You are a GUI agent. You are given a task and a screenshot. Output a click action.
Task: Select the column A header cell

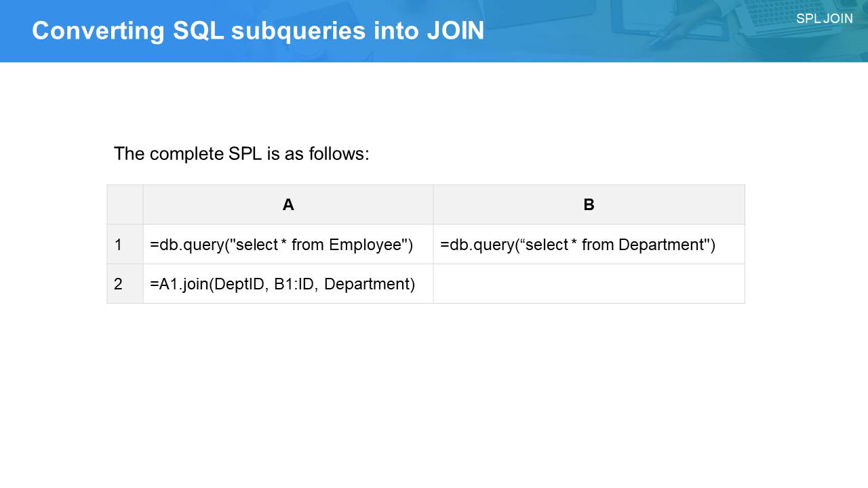pyautogui.click(x=288, y=205)
